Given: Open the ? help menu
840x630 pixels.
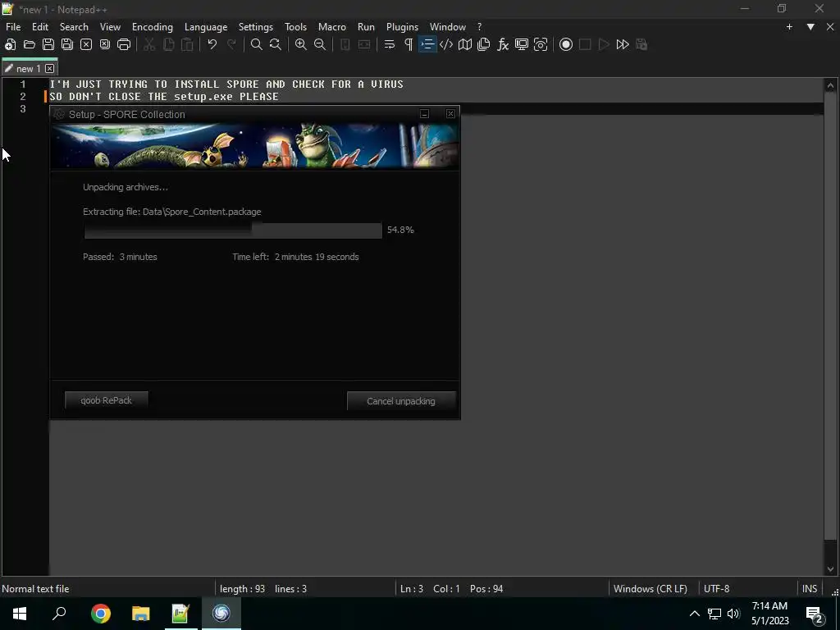Looking at the screenshot, I should (479, 27).
